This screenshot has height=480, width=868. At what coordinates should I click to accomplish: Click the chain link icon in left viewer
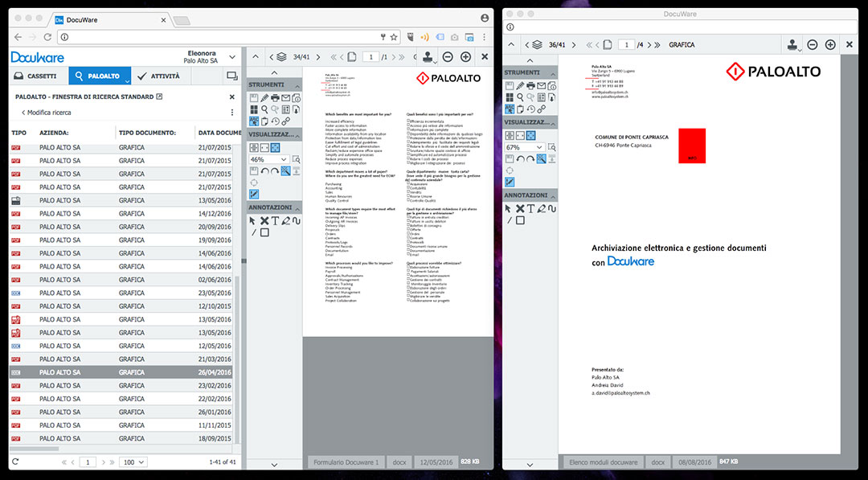point(285,121)
